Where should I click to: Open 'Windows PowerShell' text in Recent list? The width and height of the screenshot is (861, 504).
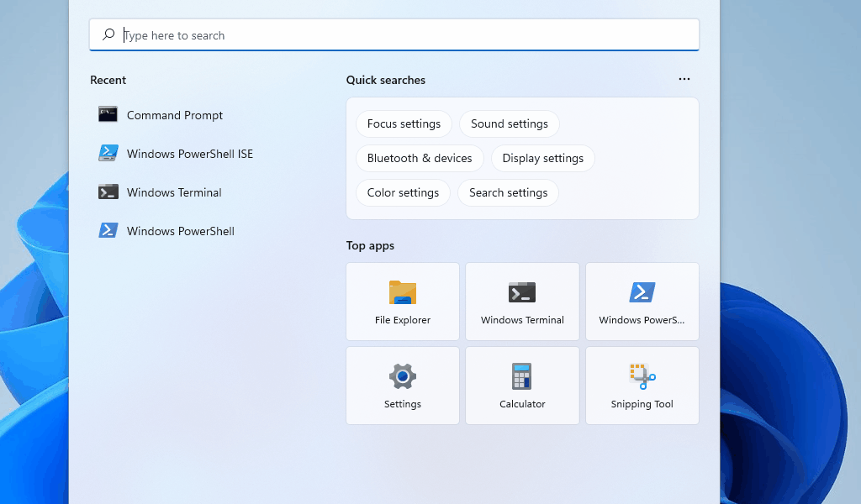[181, 231]
